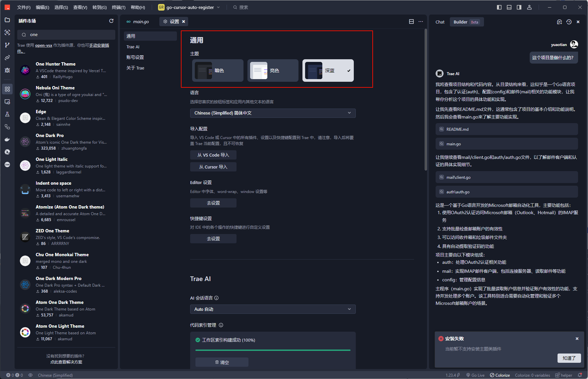Click the 清空 index button
This screenshot has width=588, height=379.
tap(222, 362)
